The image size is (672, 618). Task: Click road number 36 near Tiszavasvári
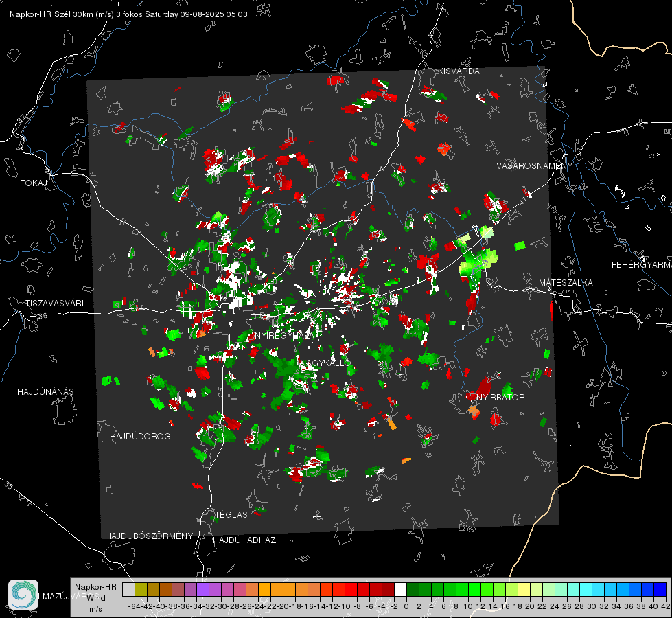coord(43,316)
